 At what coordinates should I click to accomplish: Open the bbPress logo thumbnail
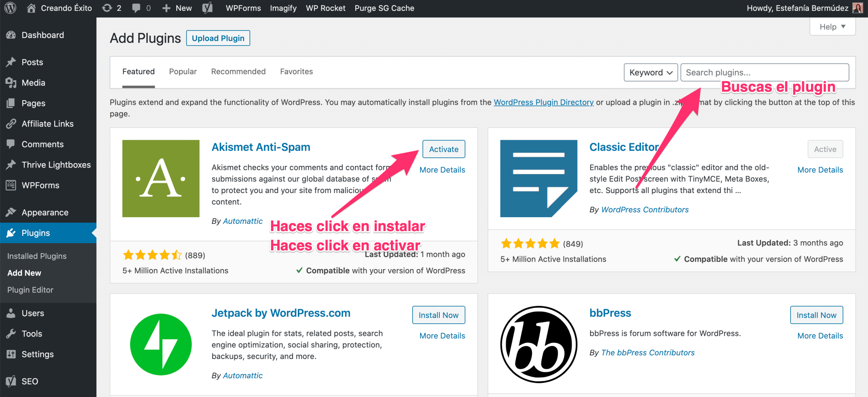pyautogui.click(x=538, y=344)
